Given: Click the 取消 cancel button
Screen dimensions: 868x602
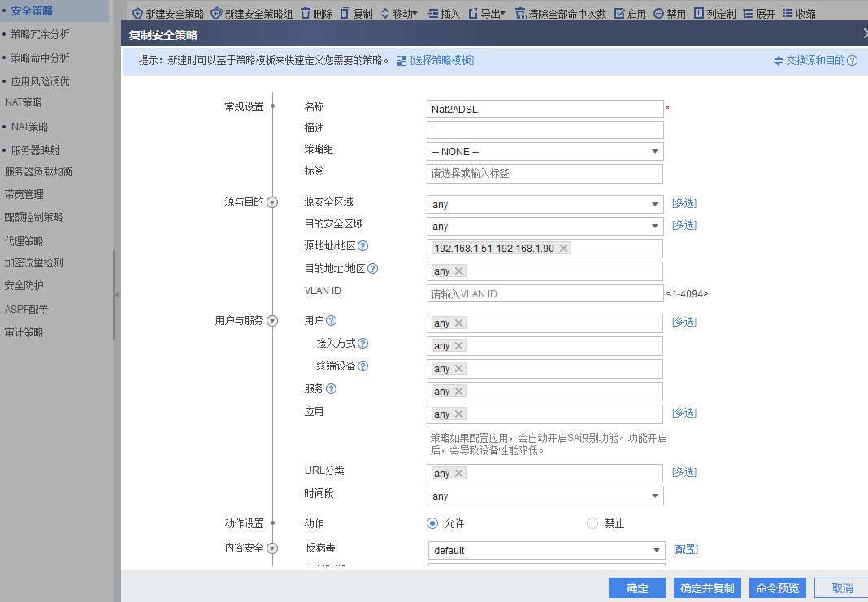Looking at the screenshot, I should pyautogui.click(x=843, y=588).
